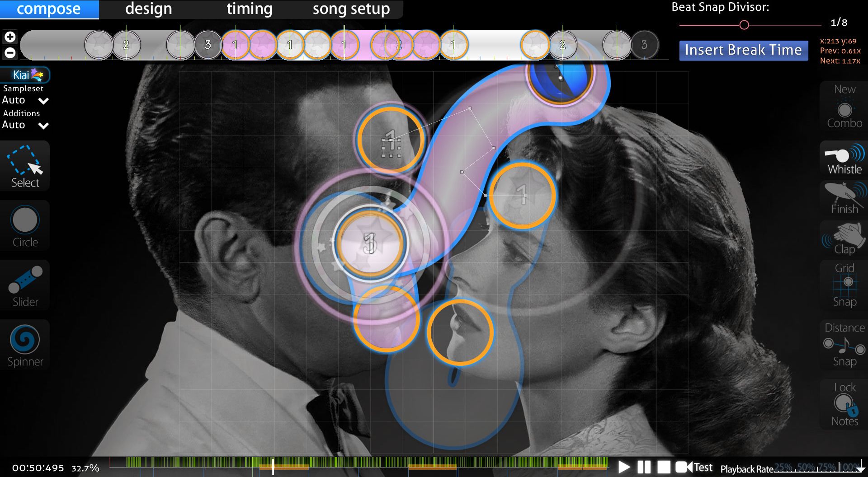The width and height of the screenshot is (868, 477).
Task: Toggle Grid Snap on or off
Action: [x=844, y=285]
